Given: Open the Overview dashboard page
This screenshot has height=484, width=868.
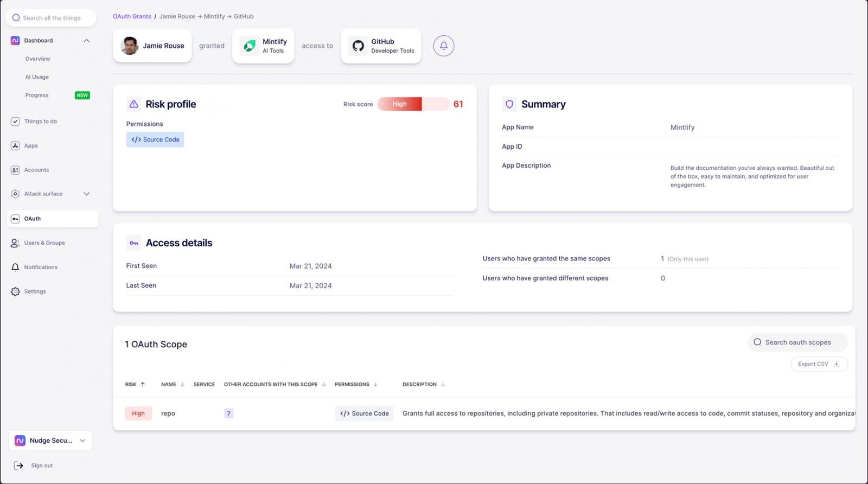Looking at the screenshot, I should [x=37, y=59].
